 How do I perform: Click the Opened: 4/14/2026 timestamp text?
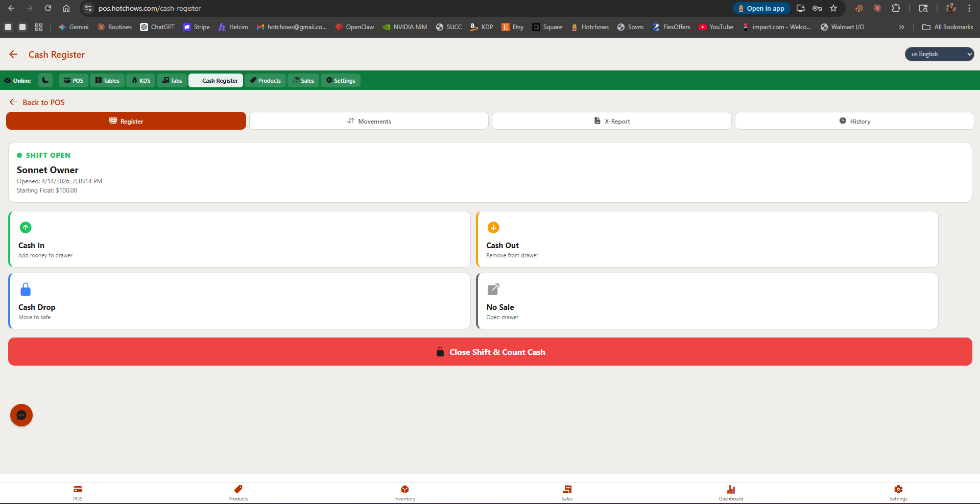pos(59,181)
